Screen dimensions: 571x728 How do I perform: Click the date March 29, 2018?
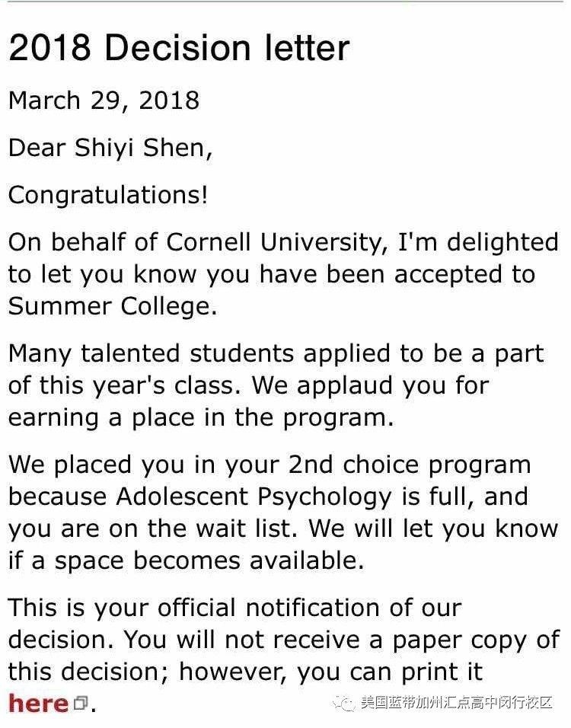coord(104,101)
